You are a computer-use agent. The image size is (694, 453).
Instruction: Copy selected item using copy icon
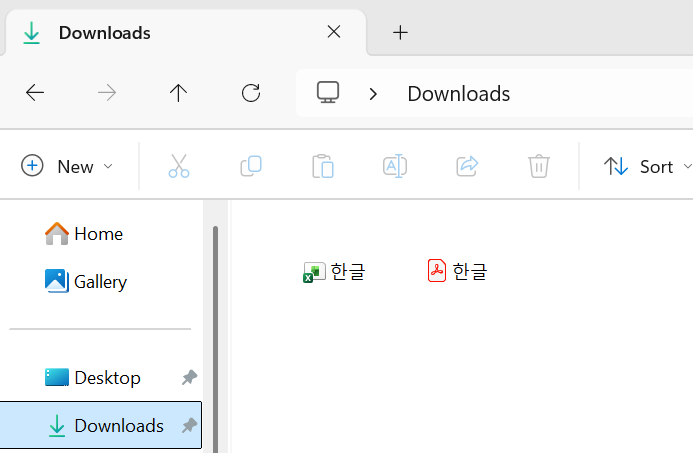251,166
